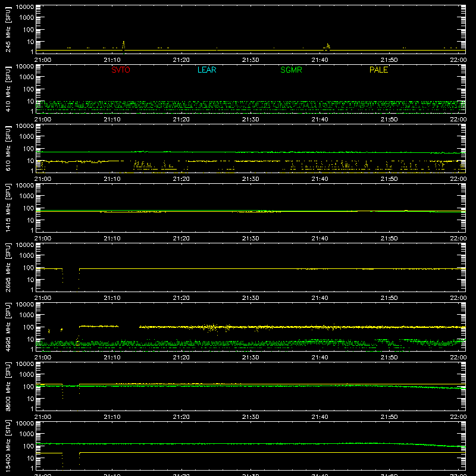Select the 245 MHz [SFU] axis title
The width and height of the screenshot is (476, 476).
pyautogui.click(x=8, y=29)
